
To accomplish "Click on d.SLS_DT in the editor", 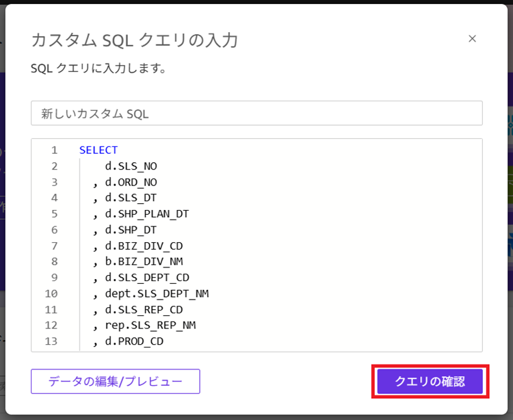I will pos(131,198).
